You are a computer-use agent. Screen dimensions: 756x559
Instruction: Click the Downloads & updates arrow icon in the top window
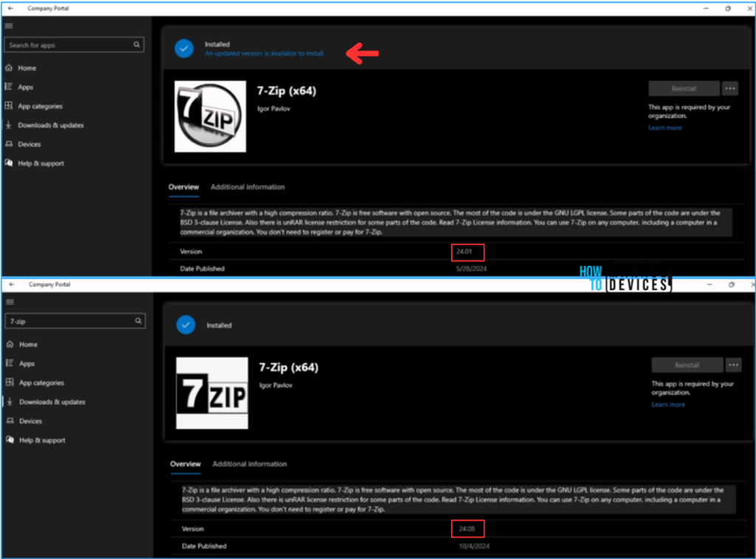(x=9, y=125)
